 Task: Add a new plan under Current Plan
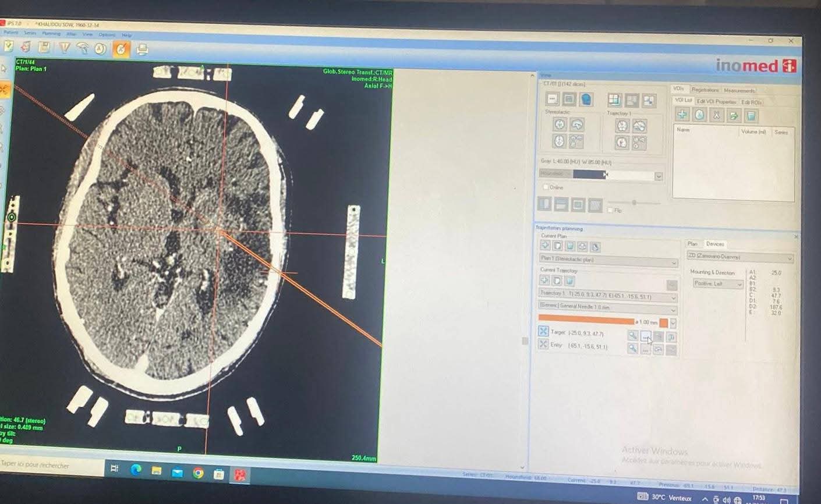click(x=545, y=246)
